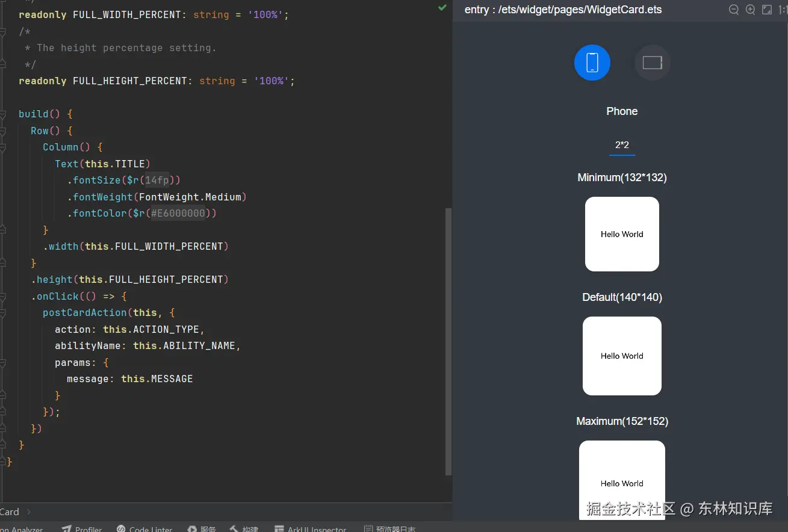The height and width of the screenshot is (532, 788).
Task: Click the green inspection checkmark
Action: click(442, 7)
